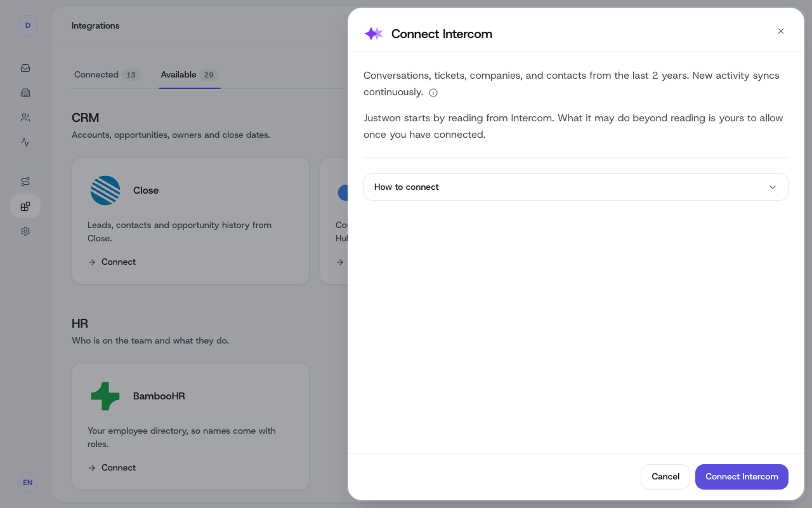This screenshot has height=508, width=812.
Task: Expand the 'How to connect' section
Action: 576,187
